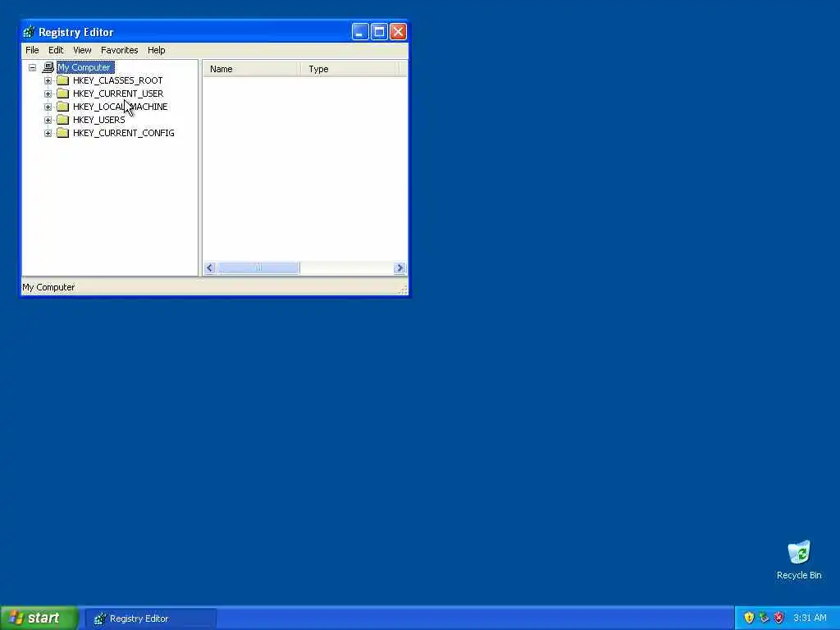This screenshot has height=630, width=840.
Task: Click the yellow security shield tray icon
Action: (749, 619)
